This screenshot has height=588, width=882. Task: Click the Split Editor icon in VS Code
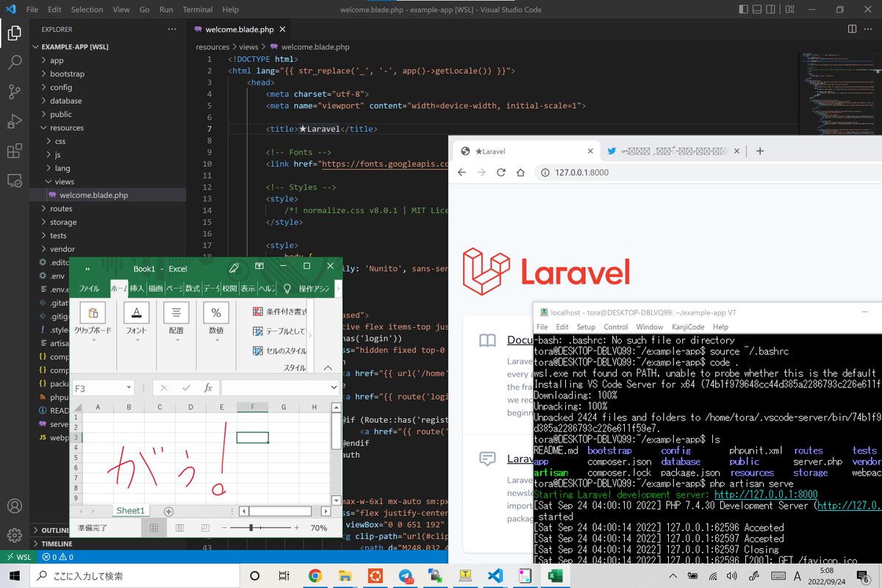pyautogui.click(x=853, y=29)
